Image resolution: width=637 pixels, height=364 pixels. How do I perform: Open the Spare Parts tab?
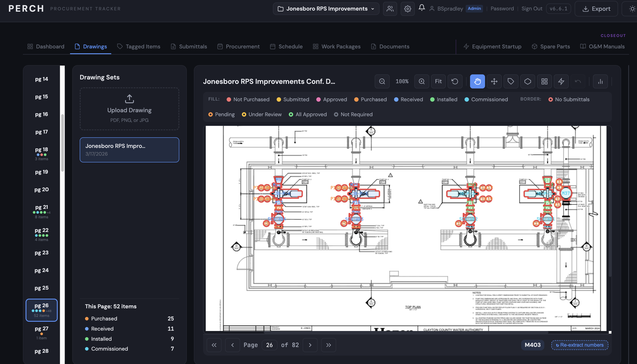pos(551,46)
